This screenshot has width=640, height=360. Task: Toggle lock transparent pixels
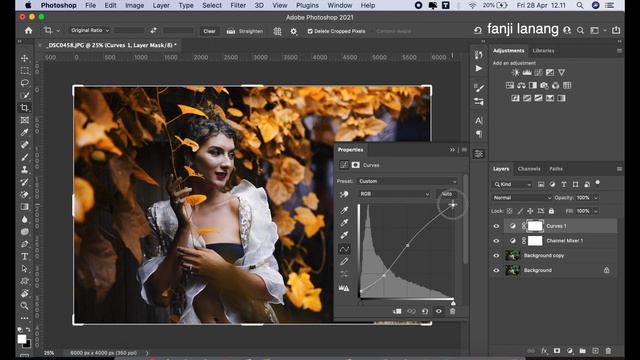coord(509,211)
